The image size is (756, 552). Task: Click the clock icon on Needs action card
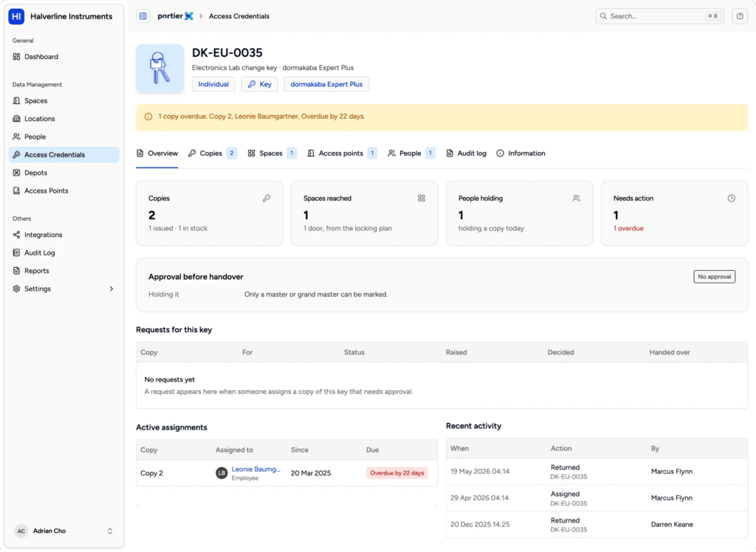pos(732,198)
